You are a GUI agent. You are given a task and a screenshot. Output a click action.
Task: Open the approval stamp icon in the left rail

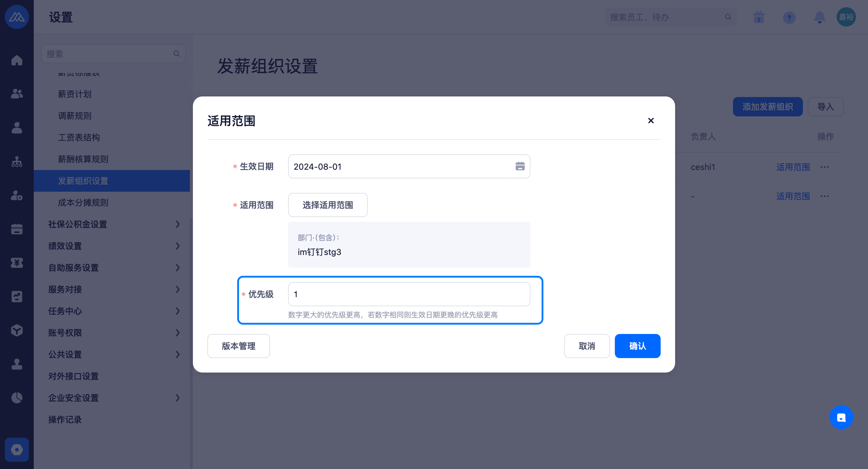[17, 364]
